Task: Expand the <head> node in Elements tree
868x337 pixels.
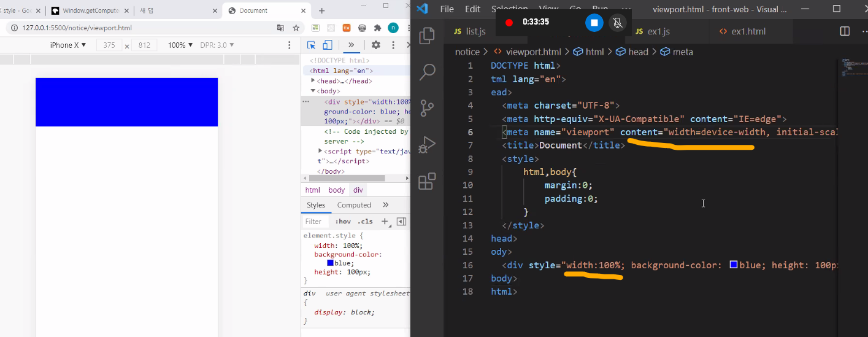Action: click(313, 80)
